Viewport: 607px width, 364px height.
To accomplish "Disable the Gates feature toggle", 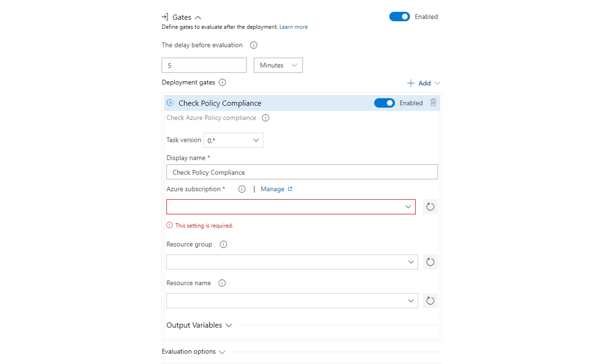I will point(399,17).
